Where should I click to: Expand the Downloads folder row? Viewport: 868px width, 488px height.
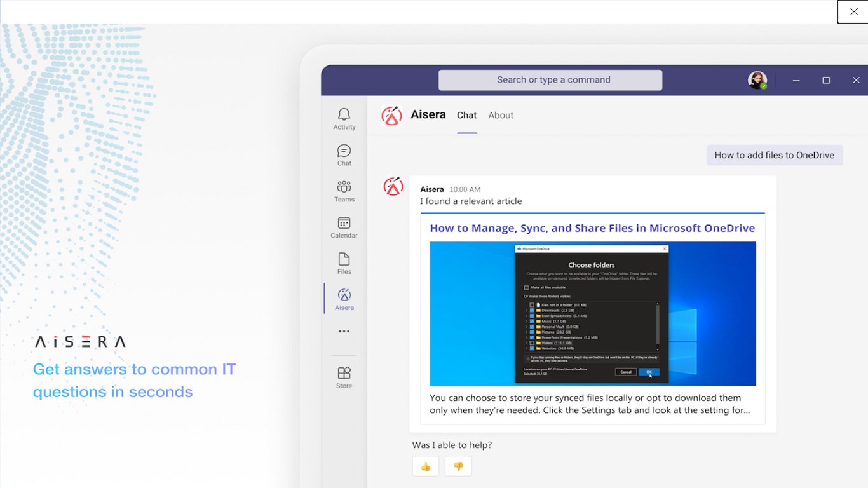(526, 310)
